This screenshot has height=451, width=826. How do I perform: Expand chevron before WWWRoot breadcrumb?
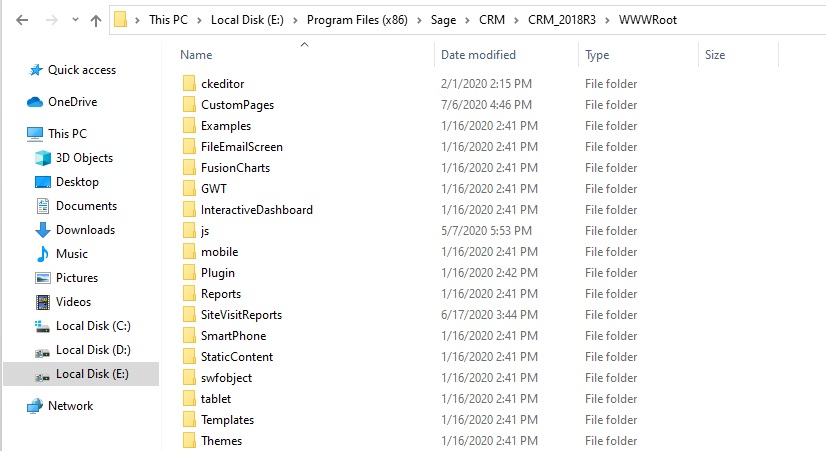(607, 21)
